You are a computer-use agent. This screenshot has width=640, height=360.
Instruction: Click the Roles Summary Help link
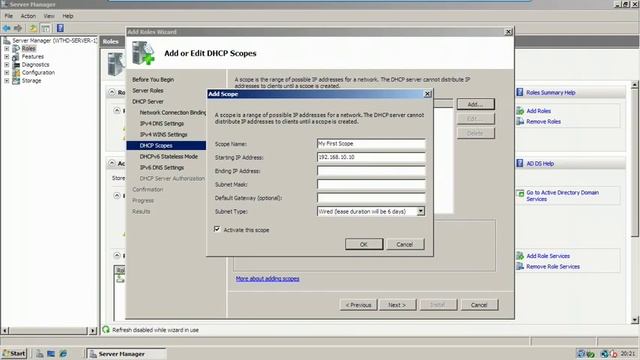pos(551,92)
